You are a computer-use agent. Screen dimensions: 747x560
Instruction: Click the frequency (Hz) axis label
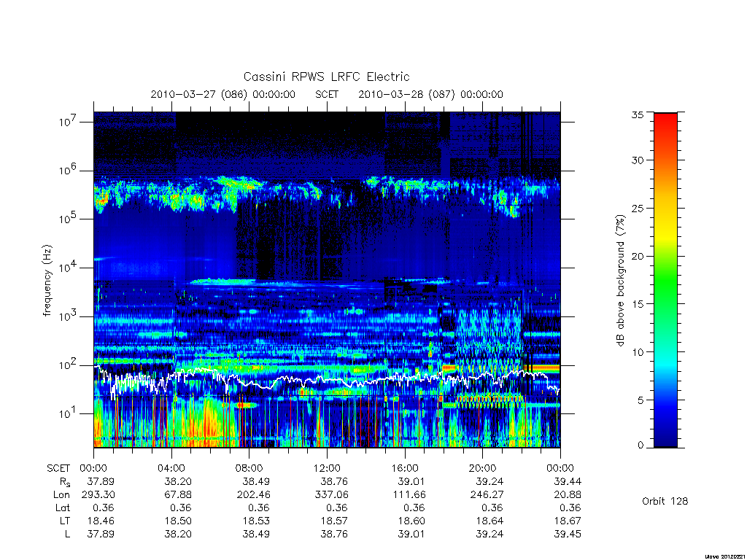pos(47,281)
